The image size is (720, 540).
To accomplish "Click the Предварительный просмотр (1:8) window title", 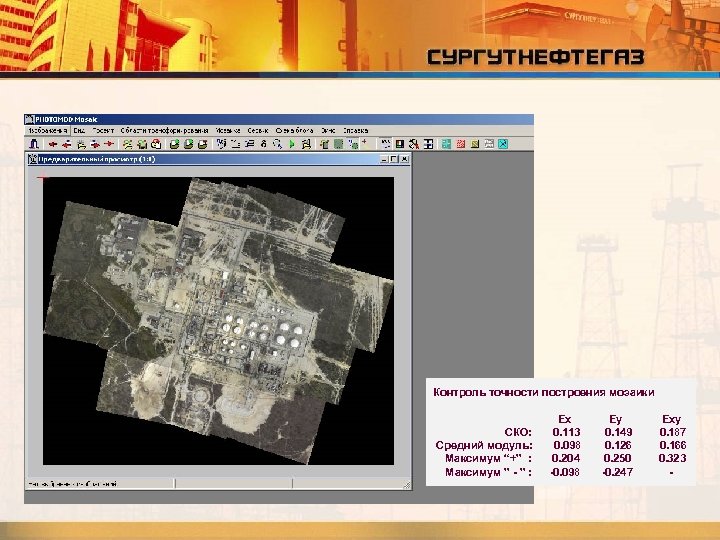I will click(x=96, y=159).
